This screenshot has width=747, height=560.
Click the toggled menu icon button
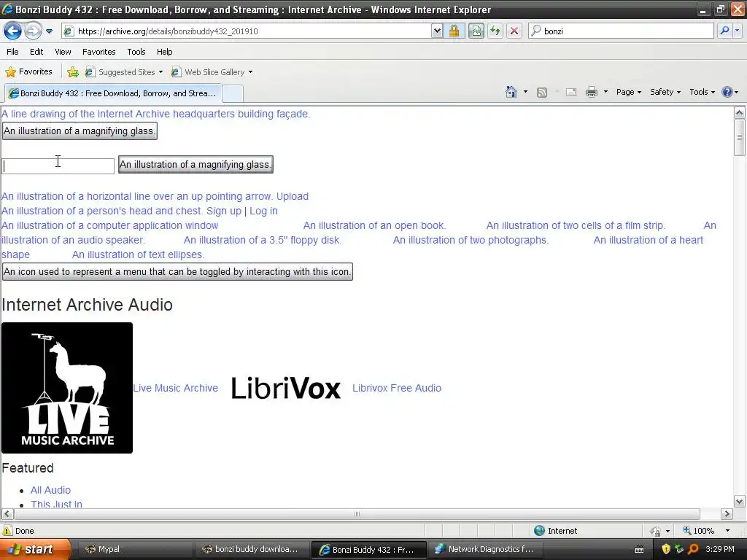[x=177, y=272]
